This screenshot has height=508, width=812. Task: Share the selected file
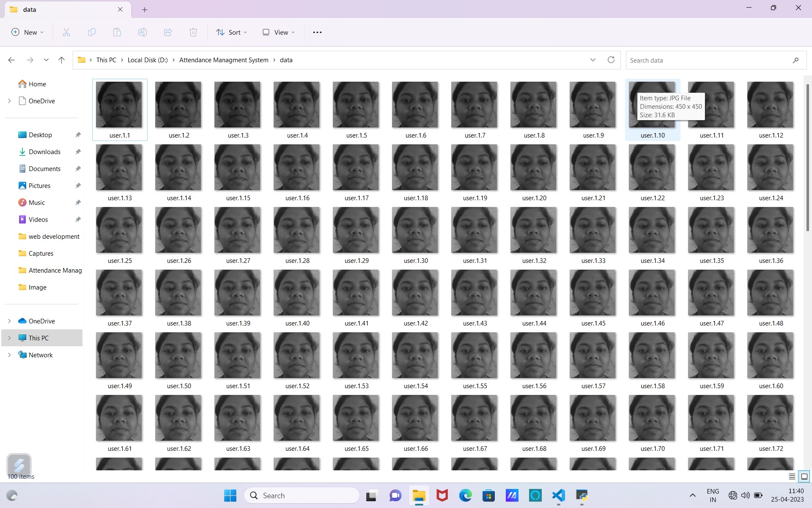click(168, 32)
